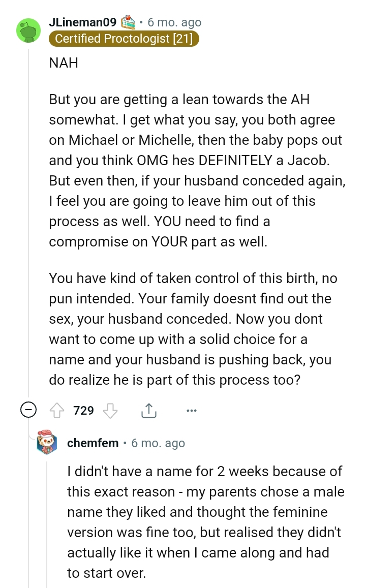Screen dimensions: 366x588
Task: Open the share options for the comment
Action: pyautogui.click(x=148, y=410)
